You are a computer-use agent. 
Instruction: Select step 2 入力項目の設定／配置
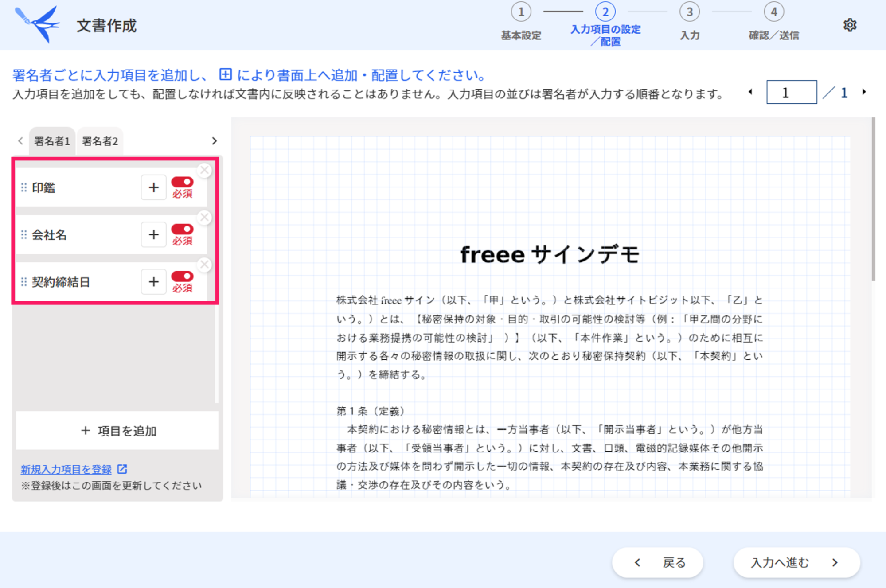pos(605,24)
